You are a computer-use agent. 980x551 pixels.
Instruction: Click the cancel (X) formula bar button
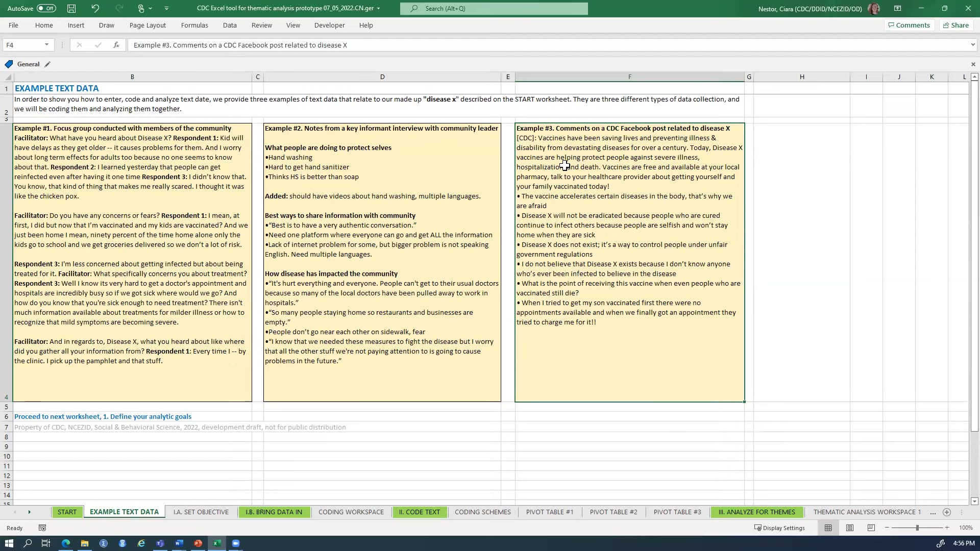click(x=80, y=45)
